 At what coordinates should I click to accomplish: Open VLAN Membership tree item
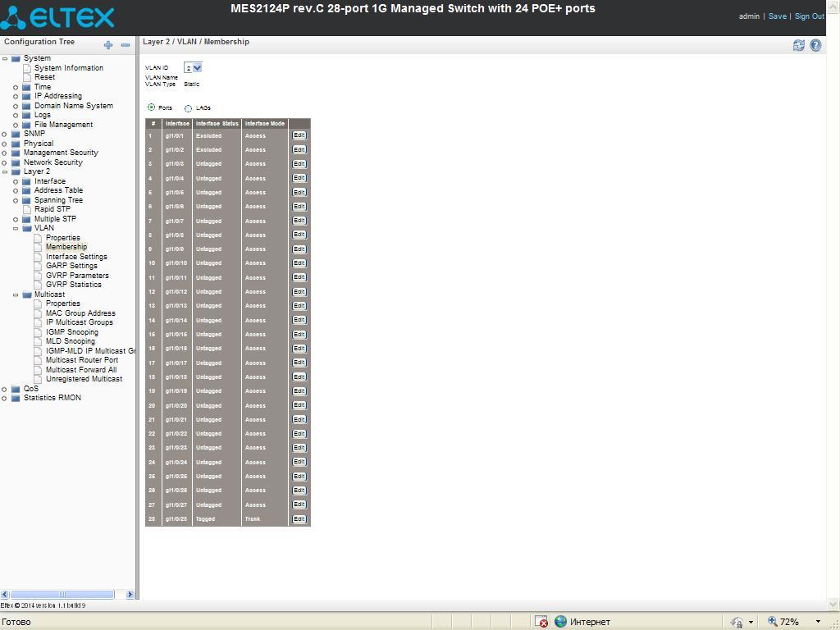(66, 247)
